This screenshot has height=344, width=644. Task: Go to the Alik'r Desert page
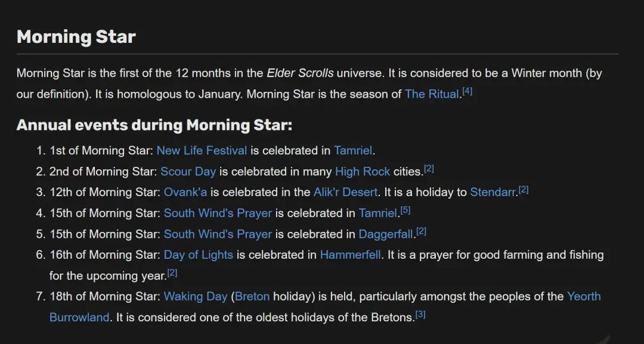345,192
